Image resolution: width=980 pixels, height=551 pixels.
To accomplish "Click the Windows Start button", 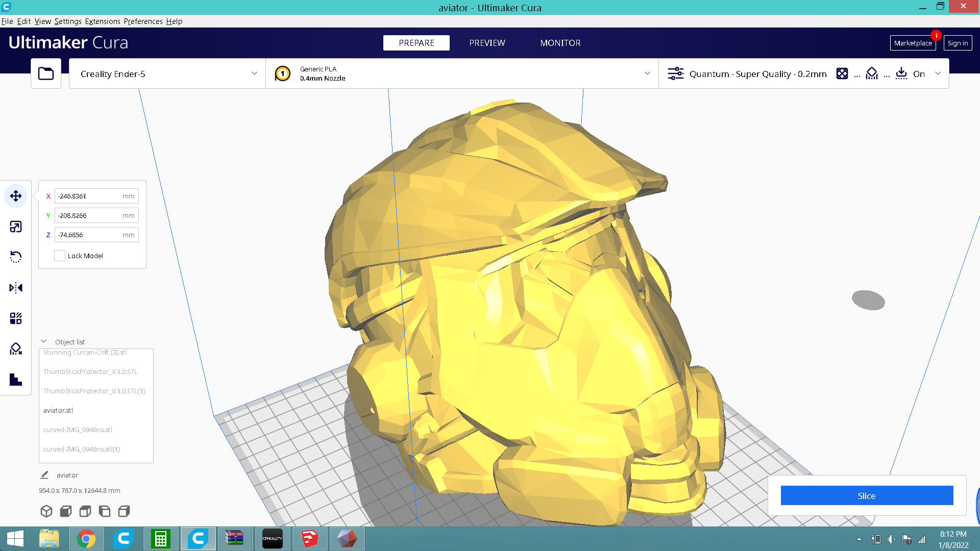I will click(x=15, y=539).
